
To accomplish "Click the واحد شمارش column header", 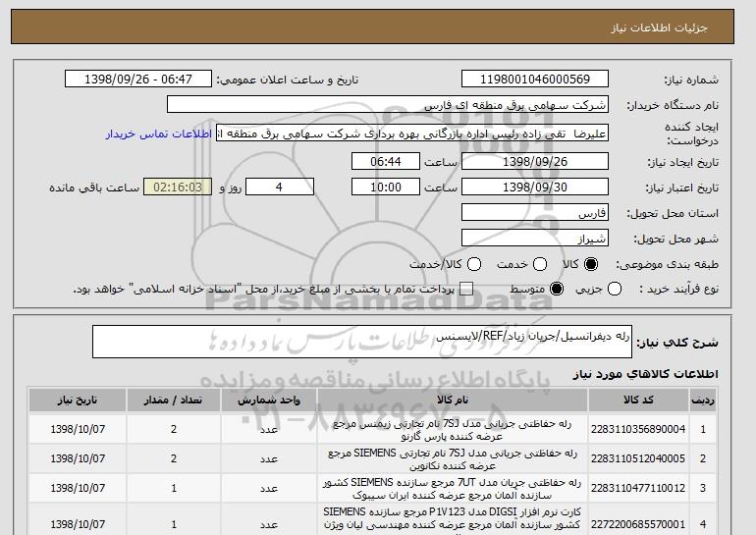I will pyautogui.click(x=269, y=401).
